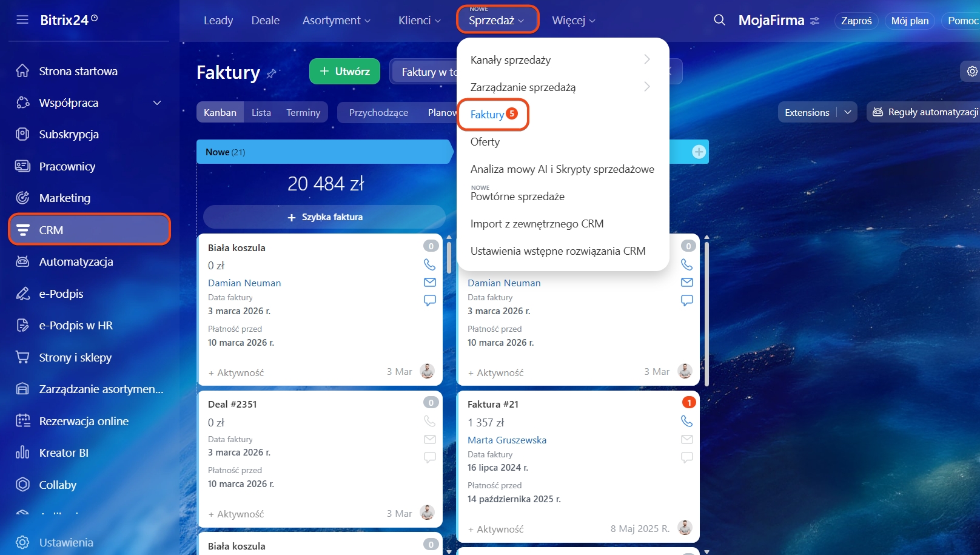Select Oferty from the Sprzedaż menu
The height and width of the screenshot is (555, 980).
[x=485, y=142]
